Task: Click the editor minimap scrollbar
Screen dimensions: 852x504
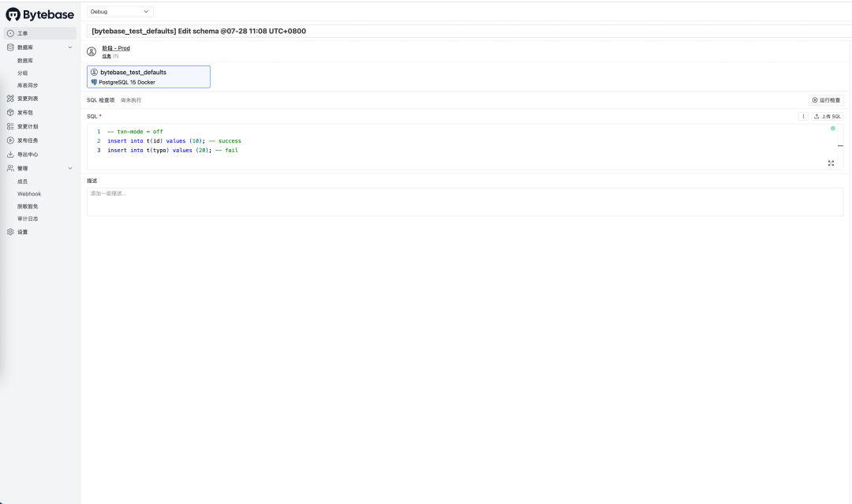Action: [840, 146]
